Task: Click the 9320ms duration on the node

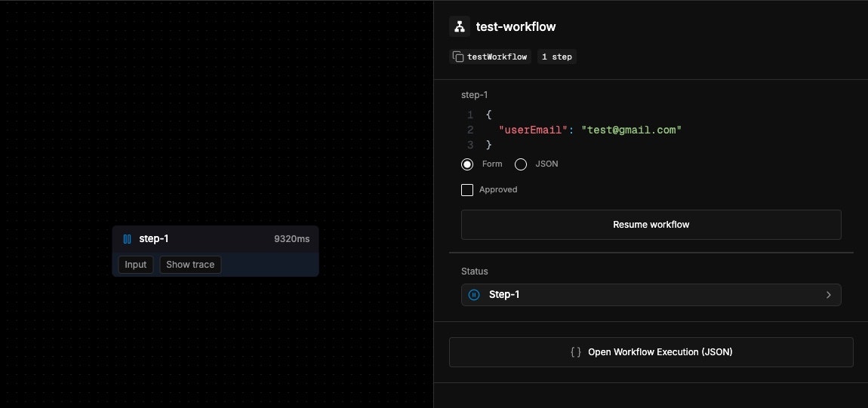Action: (x=292, y=239)
